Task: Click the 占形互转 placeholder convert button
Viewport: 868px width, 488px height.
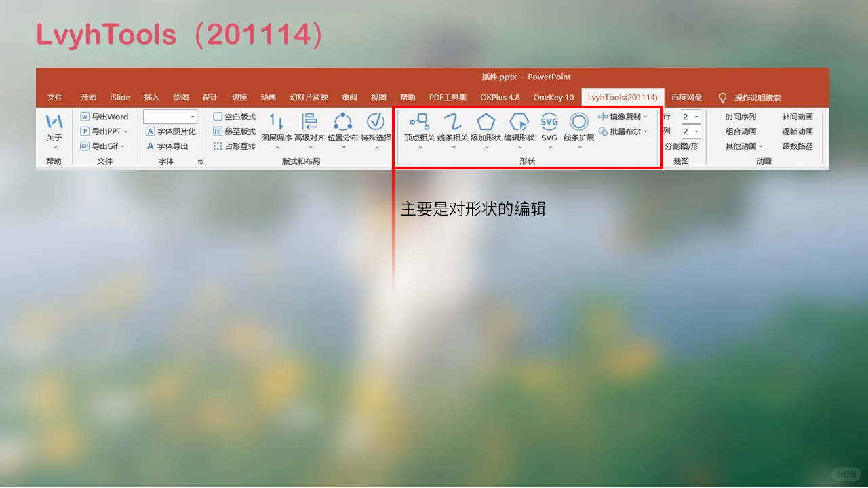Action: (235, 146)
